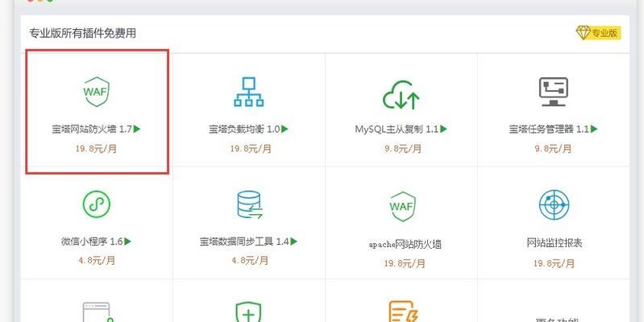The image size is (644, 322).
Task: Play the video arrow next to 宝塔负载均衡 1.0
Action: pos(285,129)
